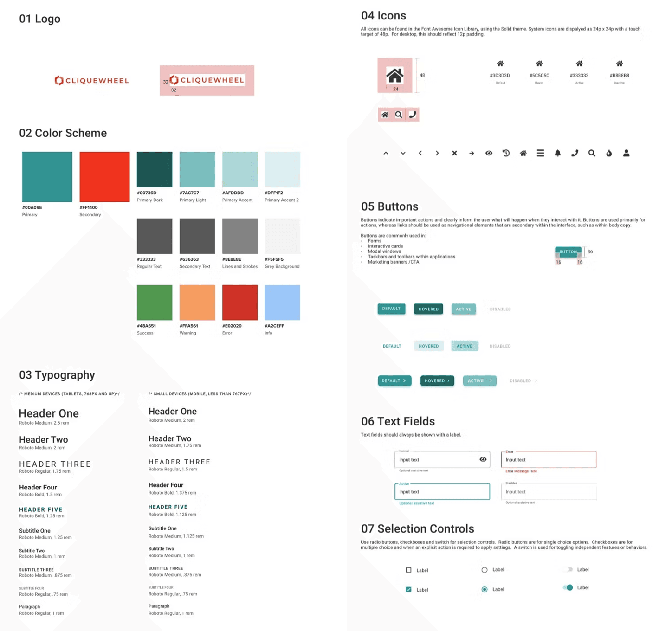Select the #FFA561 Warning swatch
Image resolution: width=672 pixels, height=631 pixels.
pyautogui.click(x=197, y=303)
